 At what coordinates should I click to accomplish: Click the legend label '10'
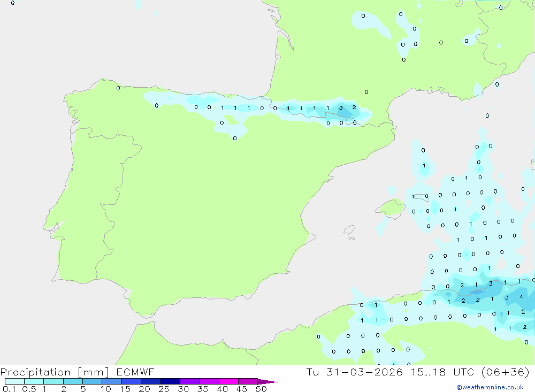tap(106, 389)
